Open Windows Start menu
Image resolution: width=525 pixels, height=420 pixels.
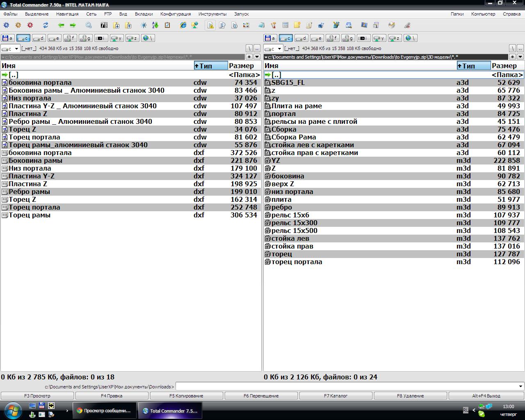tap(12, 410)
